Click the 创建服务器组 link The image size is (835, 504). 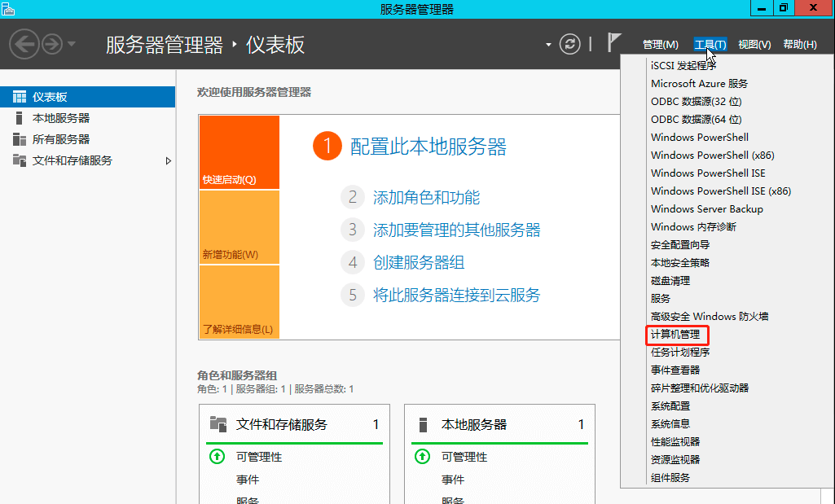[419, 262]
